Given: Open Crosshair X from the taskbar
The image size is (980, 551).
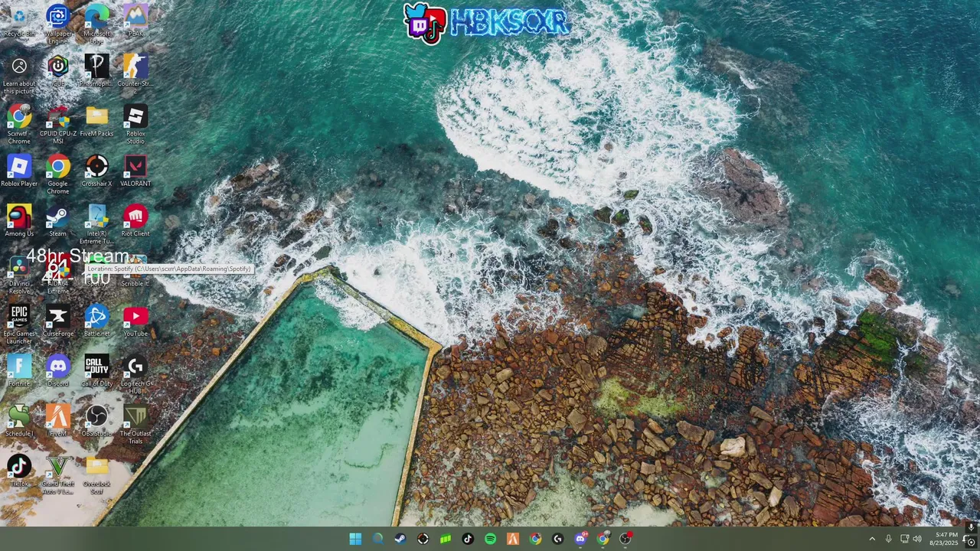Looking at the screenshot, I should pos(423,539).
